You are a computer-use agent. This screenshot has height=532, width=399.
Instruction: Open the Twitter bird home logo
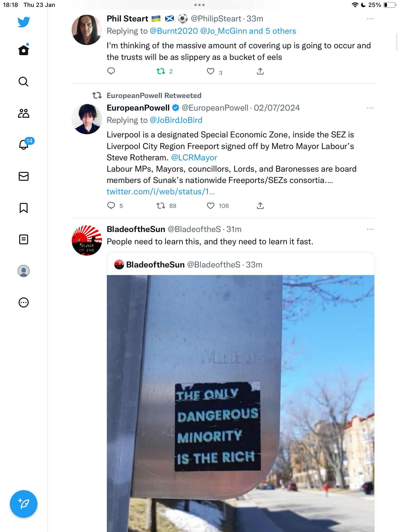pos(24,22)
